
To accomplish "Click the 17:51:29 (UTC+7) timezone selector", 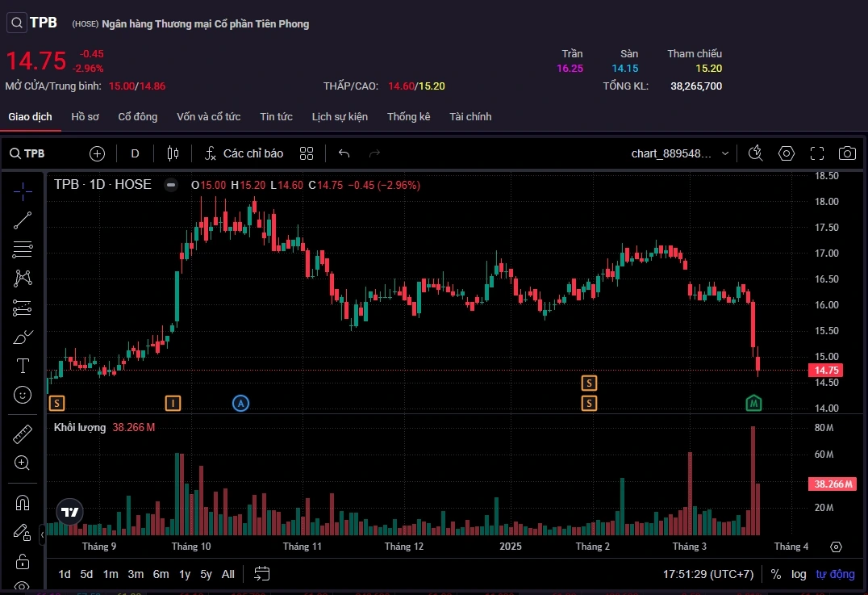I will pos(708,575).
